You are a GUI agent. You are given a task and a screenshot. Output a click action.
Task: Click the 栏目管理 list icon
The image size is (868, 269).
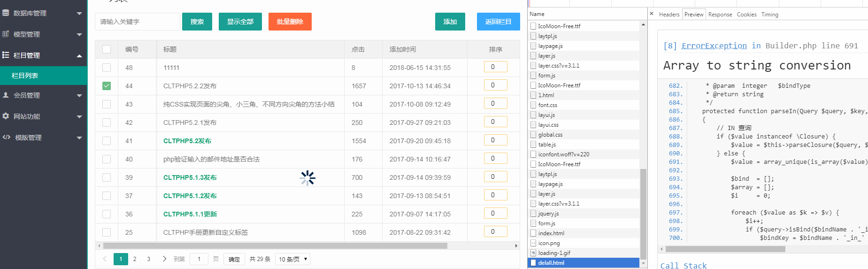[x=6, y=55]
